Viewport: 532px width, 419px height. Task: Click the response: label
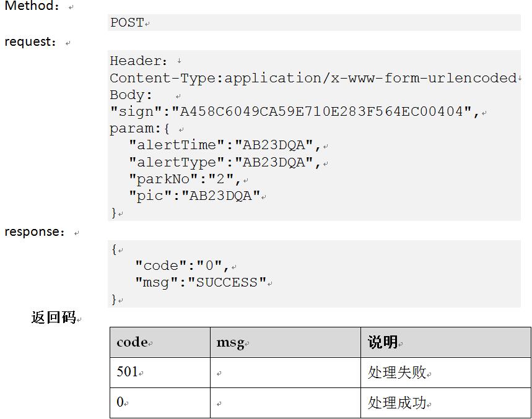tap(35, 232)
